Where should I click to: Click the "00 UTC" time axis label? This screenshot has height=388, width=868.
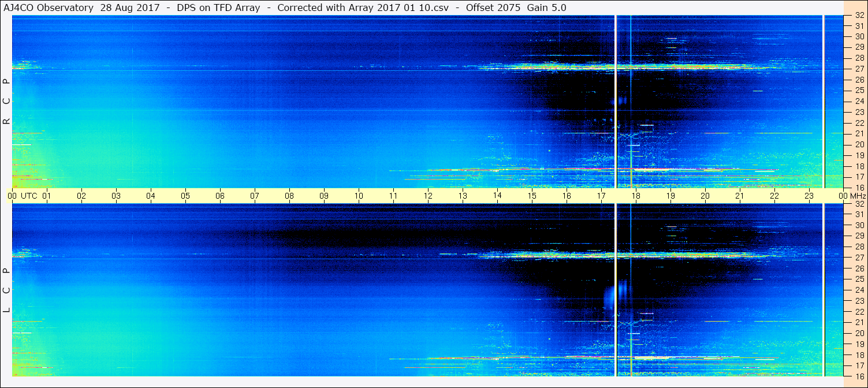click(x=23, y=196)
